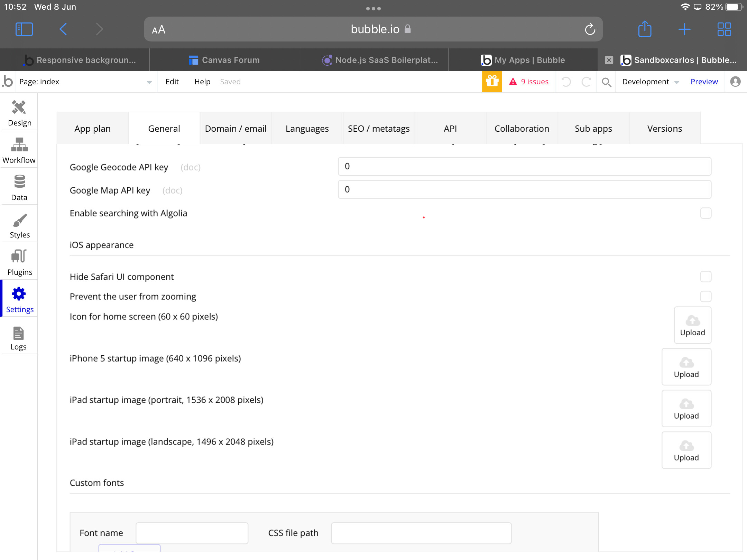
Task: Close the Sandboxcarlos browser tab
Action: click(609, 60)
